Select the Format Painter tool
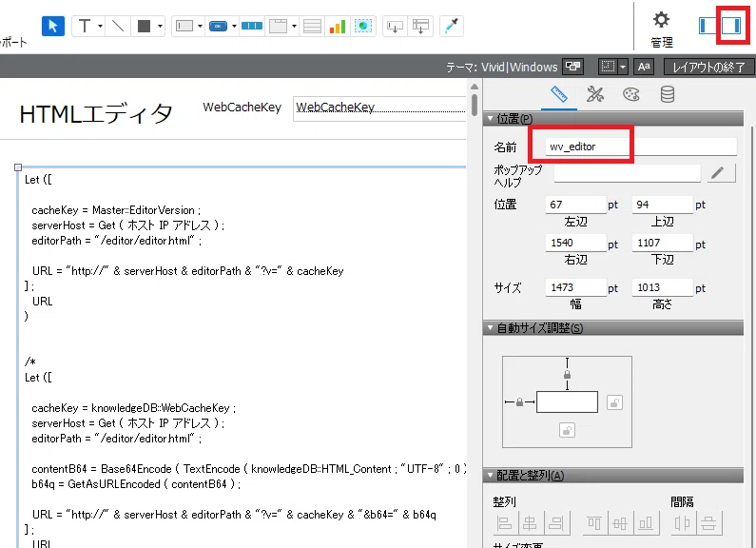The width and height of the screenshot is (756, 548). pos(452,26)
